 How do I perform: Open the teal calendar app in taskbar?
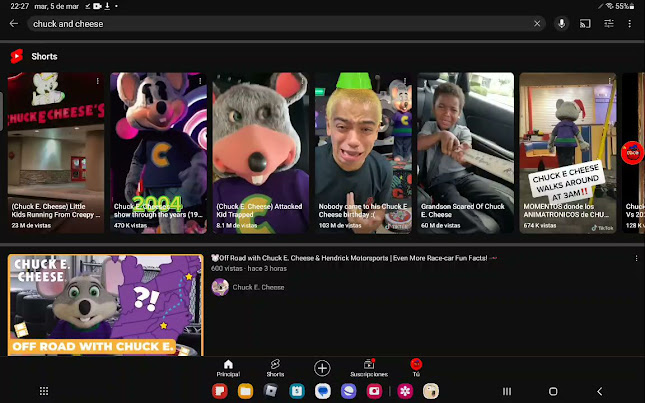pyautogui.click(x=297, y=391)
